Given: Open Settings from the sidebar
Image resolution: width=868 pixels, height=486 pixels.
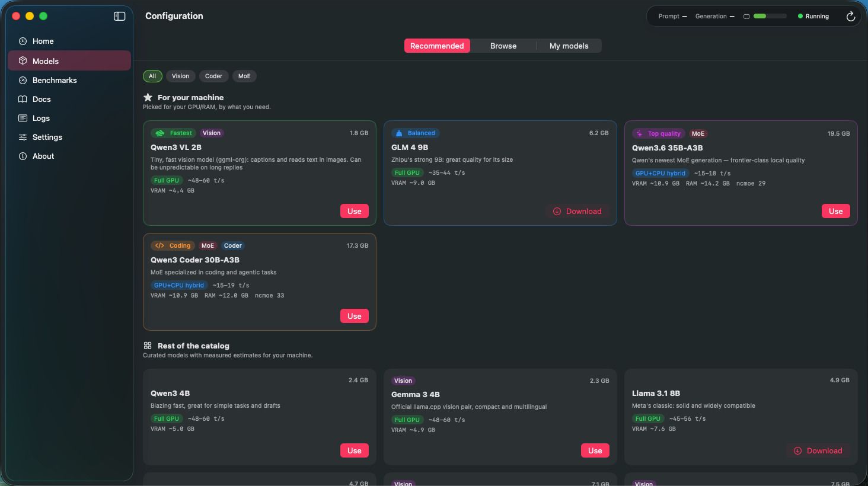Looking at the screenshot, I should [x=69, y=138].
